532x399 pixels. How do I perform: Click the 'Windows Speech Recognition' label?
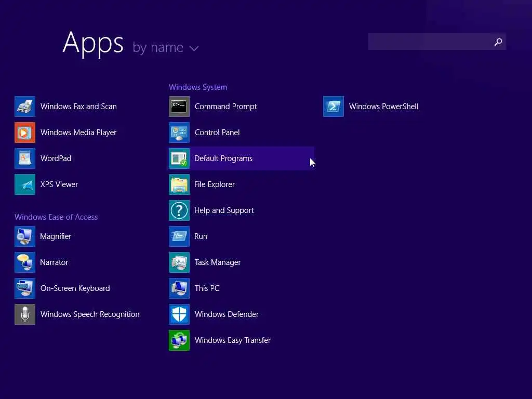[90, 314]
